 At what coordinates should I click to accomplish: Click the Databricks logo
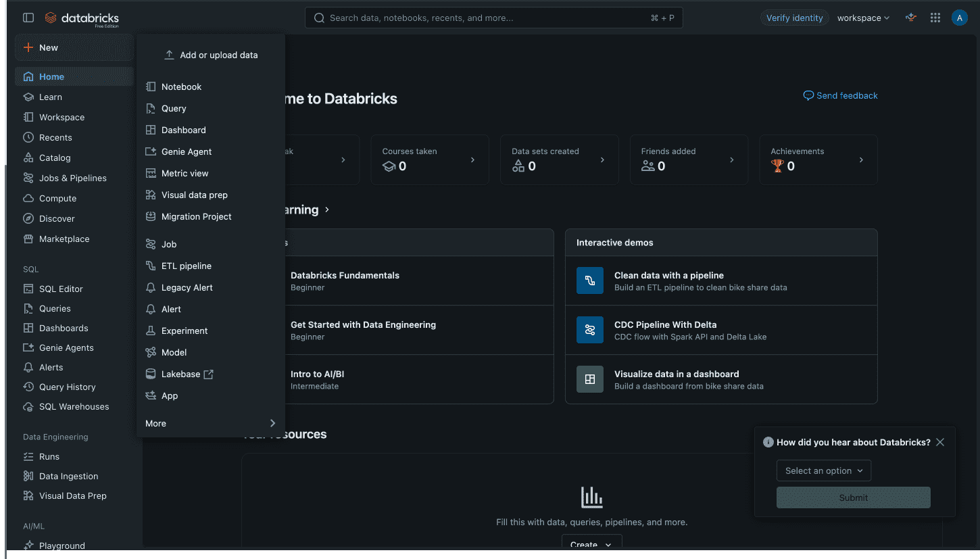click(82, 18)
